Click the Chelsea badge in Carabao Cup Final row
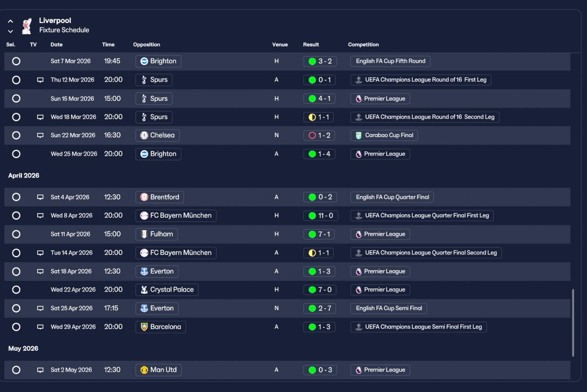Viewport: 587px width, 392px height. tap(144, 135)
